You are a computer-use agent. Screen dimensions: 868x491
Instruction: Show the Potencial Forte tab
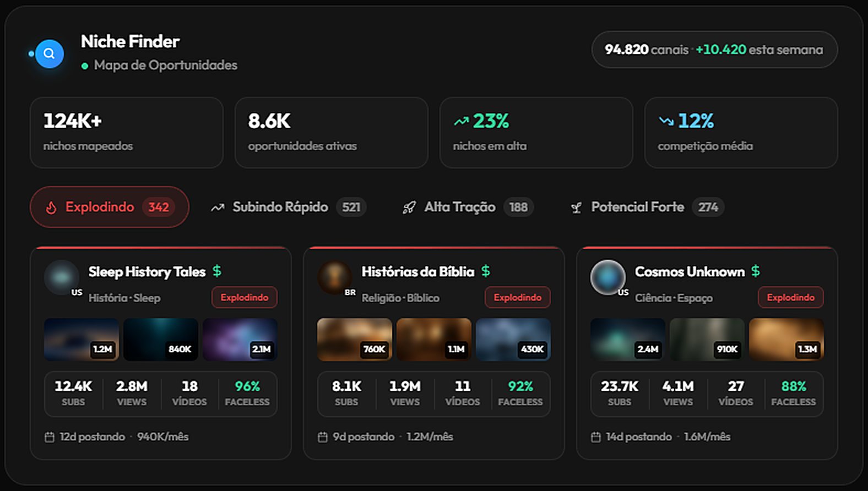coord(647,207)
